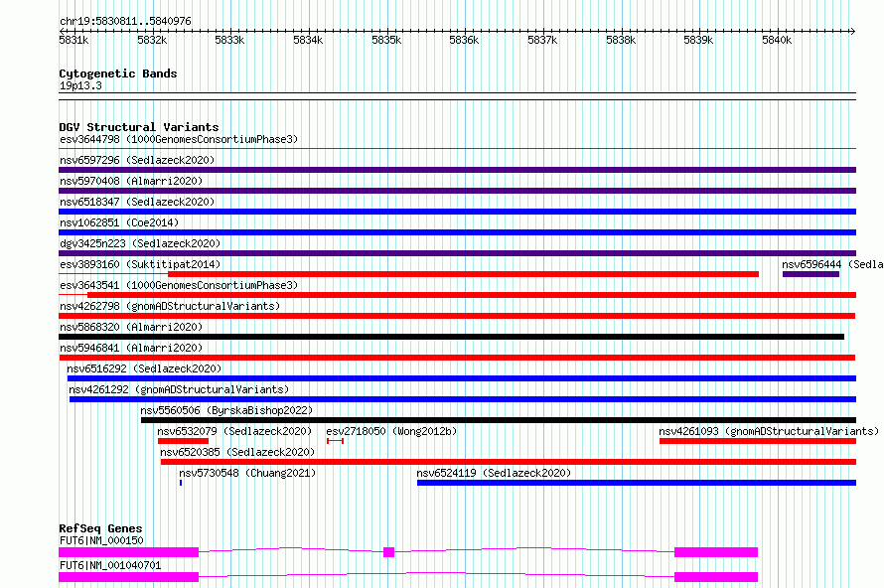Open variant nsv6518347 (Sedlazeck2020) label

pos(137,202)
